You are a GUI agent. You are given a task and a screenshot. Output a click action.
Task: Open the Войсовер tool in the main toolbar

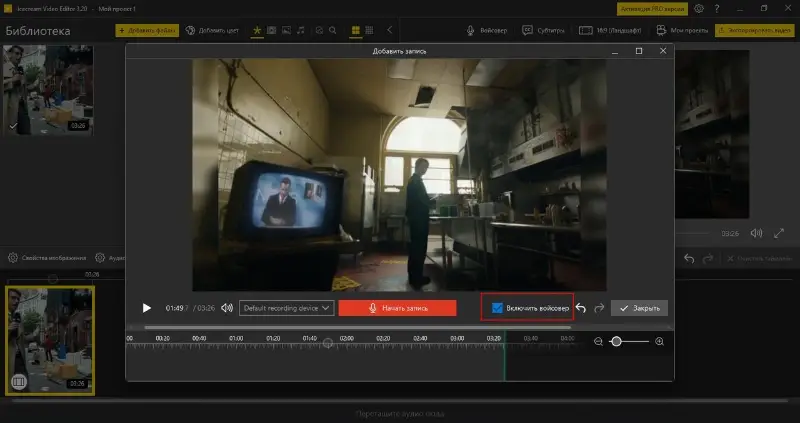[x=487, y=31]
